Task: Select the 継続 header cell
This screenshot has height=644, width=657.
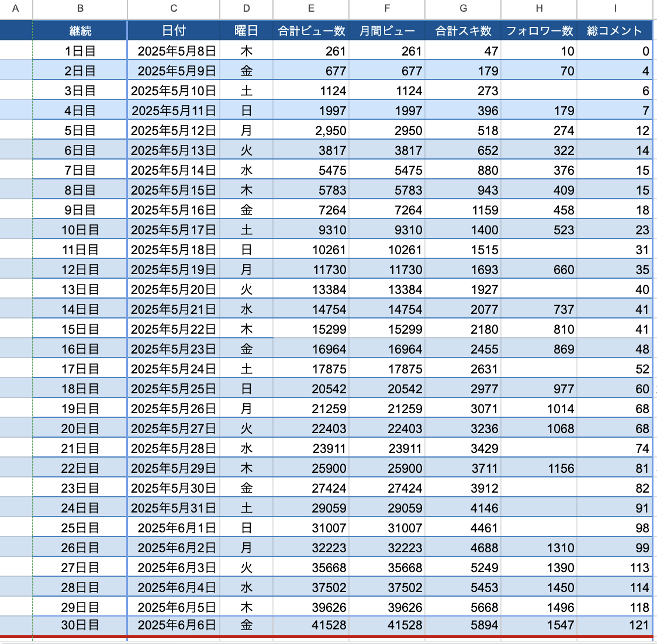Action: (x=80, y=31)
